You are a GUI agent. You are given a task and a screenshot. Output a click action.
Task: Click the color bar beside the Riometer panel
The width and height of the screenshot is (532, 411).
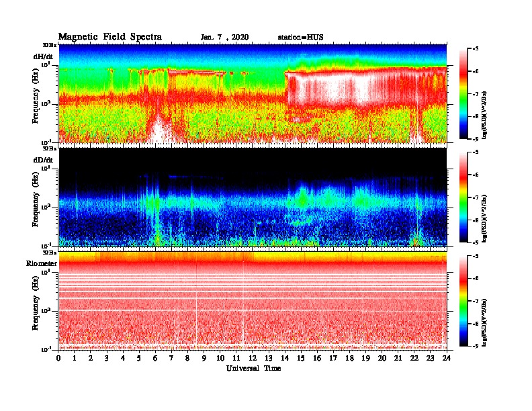[x=463, y=301]
